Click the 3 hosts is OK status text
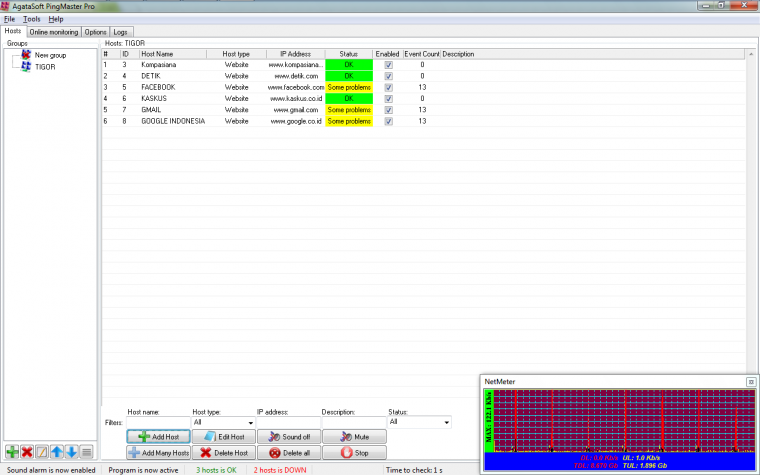 (x=216, y=470)
